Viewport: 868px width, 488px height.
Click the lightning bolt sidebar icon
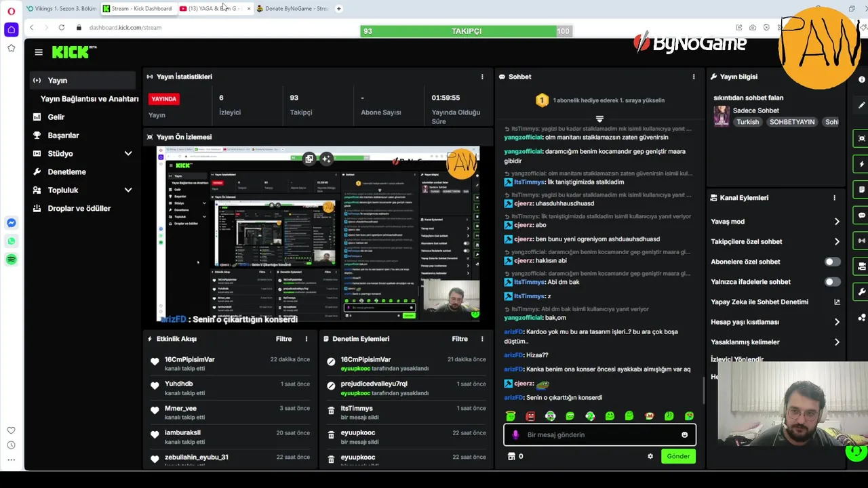pyautogui.click(x=861, y=164)
